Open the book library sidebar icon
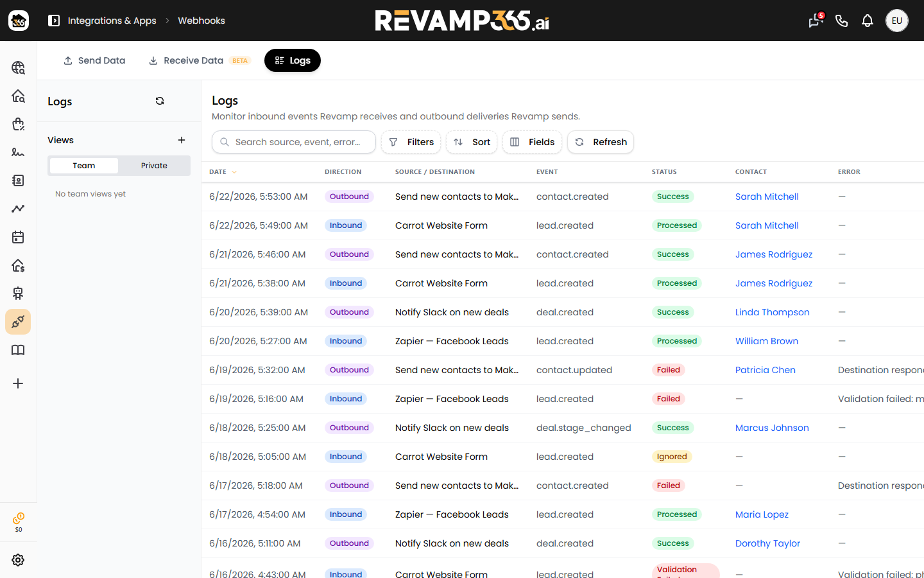 coord(18,350)
